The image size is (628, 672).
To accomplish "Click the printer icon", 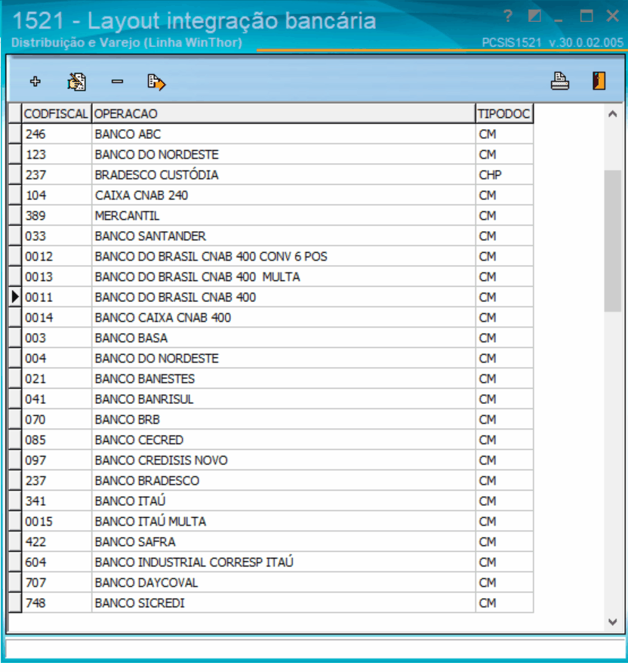I will [x=559, y=81].
